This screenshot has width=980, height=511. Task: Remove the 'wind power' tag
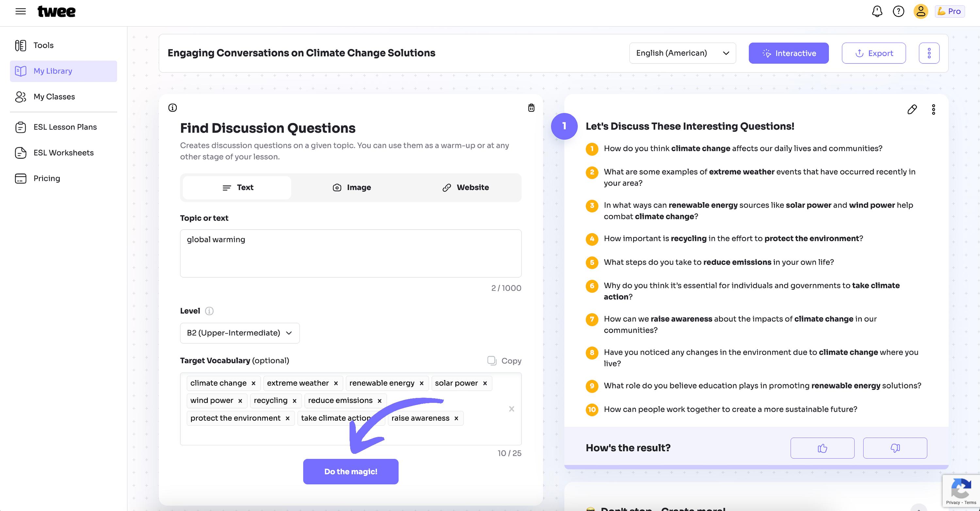(240, 401)
